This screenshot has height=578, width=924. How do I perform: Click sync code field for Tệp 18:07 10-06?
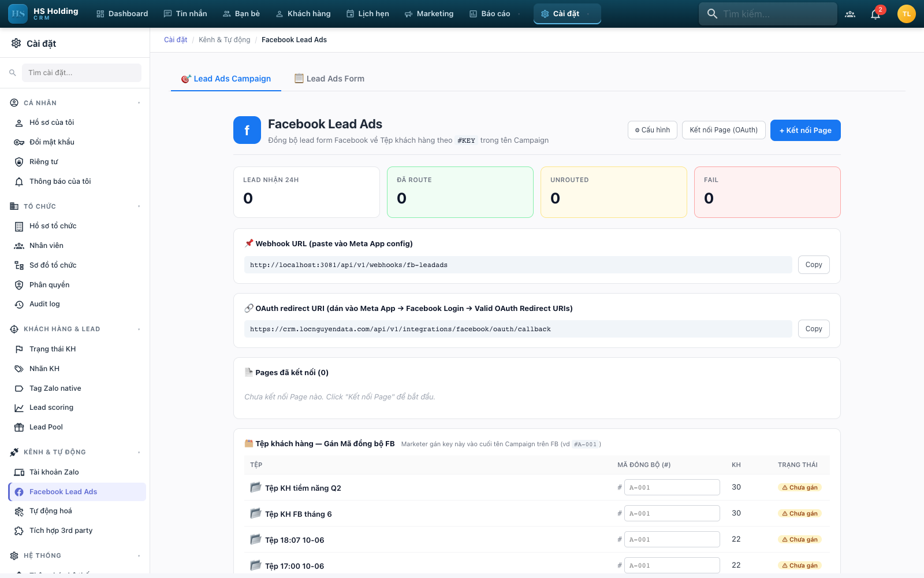(672, 539)
